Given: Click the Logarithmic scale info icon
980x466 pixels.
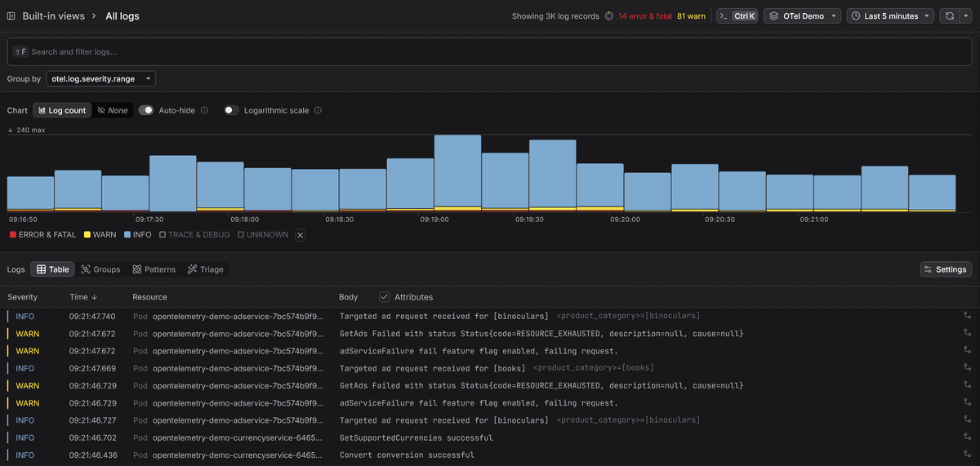Looking at the screenshot, I should (x=318, y=110).
